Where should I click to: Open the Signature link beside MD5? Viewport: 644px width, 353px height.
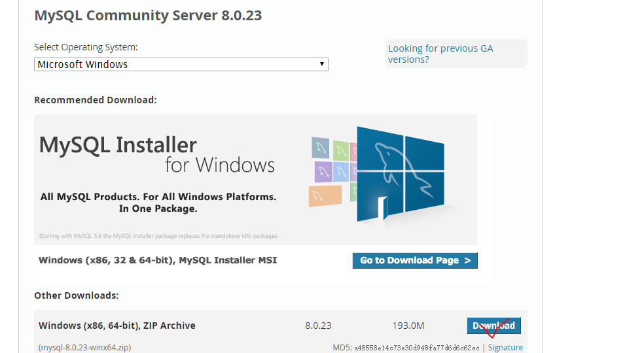[x=505, y=347]
